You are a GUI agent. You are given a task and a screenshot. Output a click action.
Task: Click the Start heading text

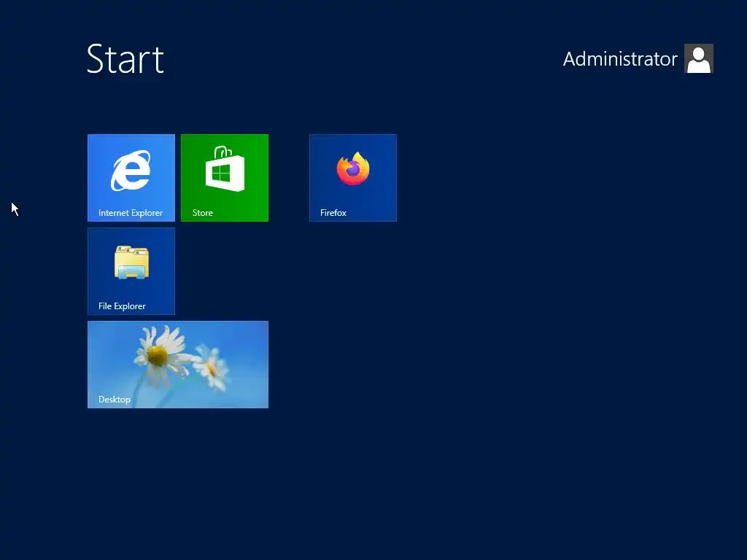(125, 59)
